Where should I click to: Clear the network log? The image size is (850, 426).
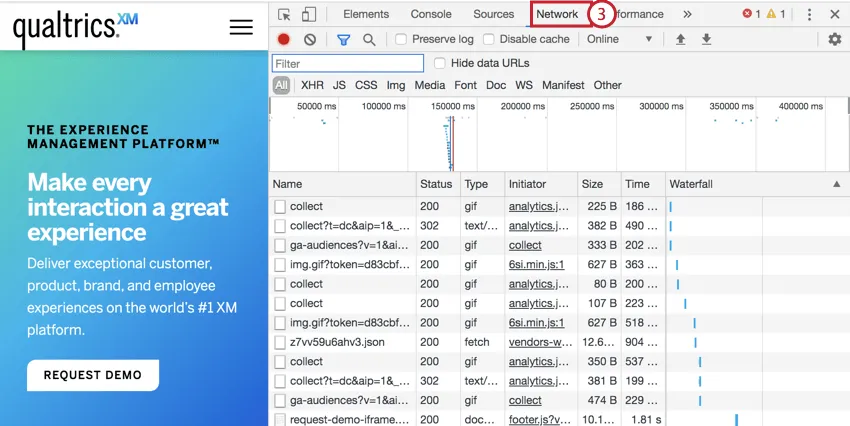(x=310, y=39)
